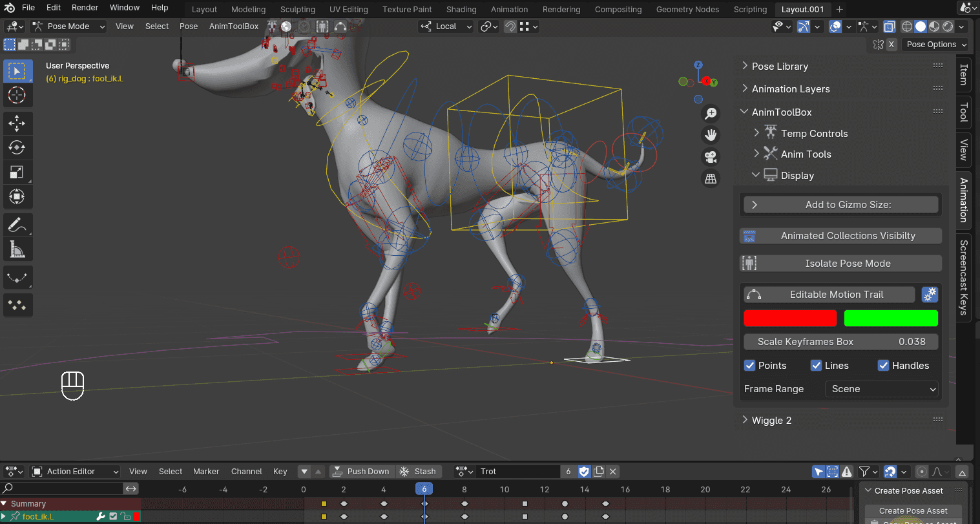Toggle the Points checkbox under Editable Motion Trail

click(749, 365)
